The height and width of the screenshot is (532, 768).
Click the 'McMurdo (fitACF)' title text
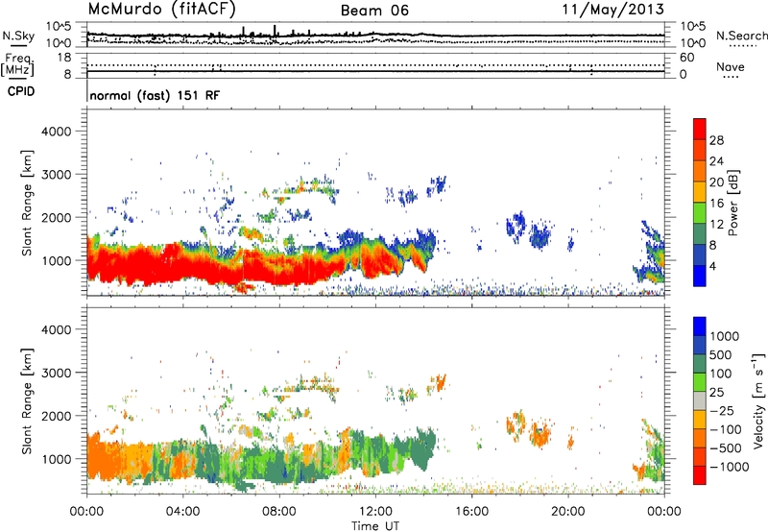pos(161,9)
